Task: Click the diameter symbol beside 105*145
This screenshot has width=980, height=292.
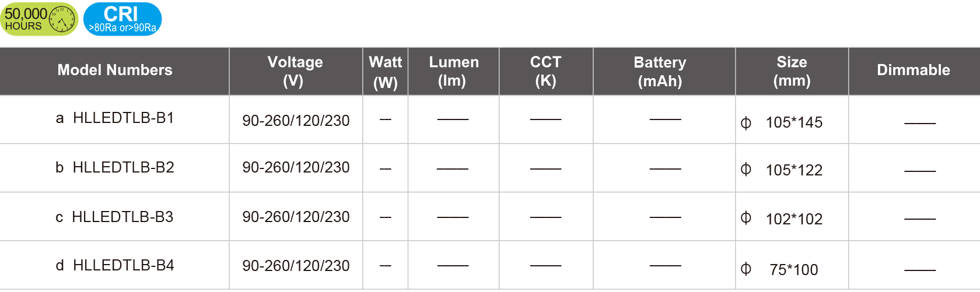Action: [745, 123]
